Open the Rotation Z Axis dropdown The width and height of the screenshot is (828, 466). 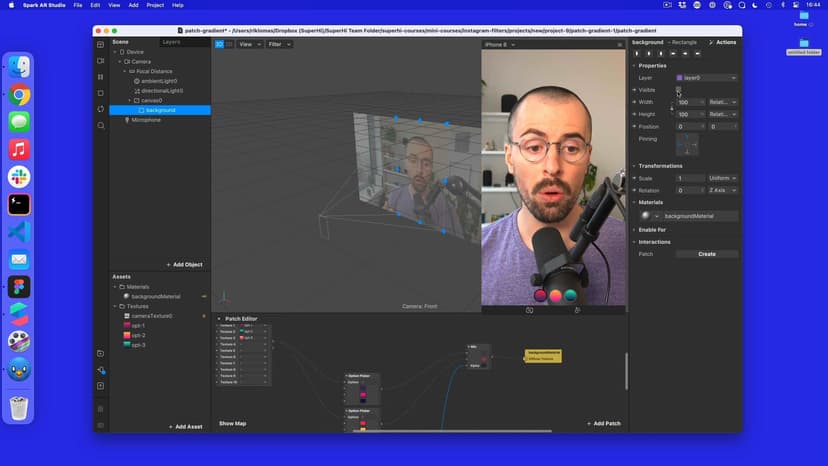coord(722,190)
